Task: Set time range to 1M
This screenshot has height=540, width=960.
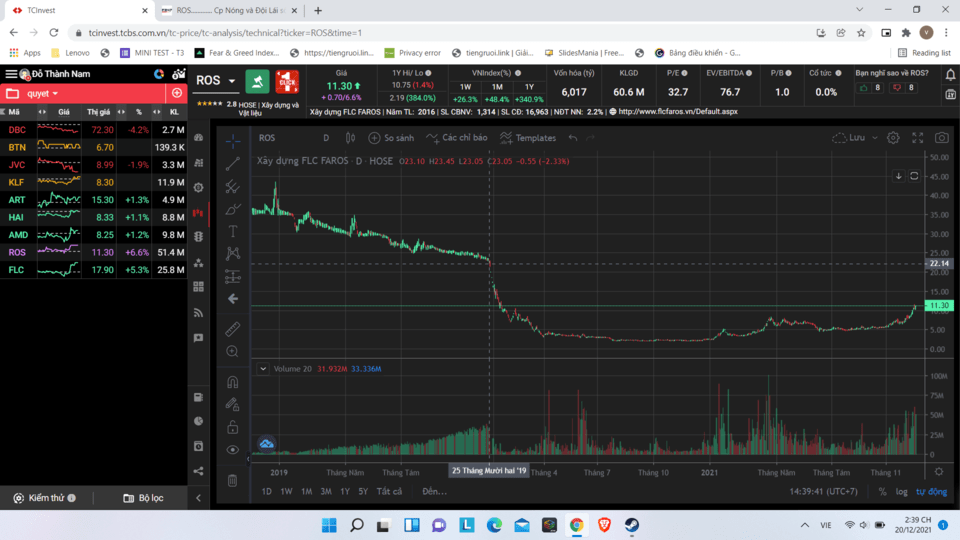Action: tap(307, 491)
